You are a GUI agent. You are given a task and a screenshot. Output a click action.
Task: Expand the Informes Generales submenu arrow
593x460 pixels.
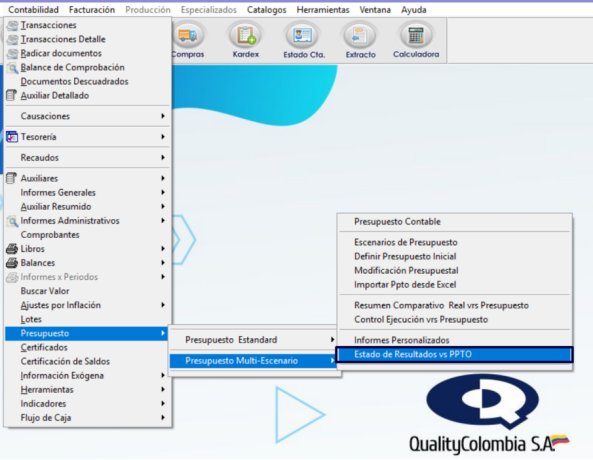[x=163, y=192]
